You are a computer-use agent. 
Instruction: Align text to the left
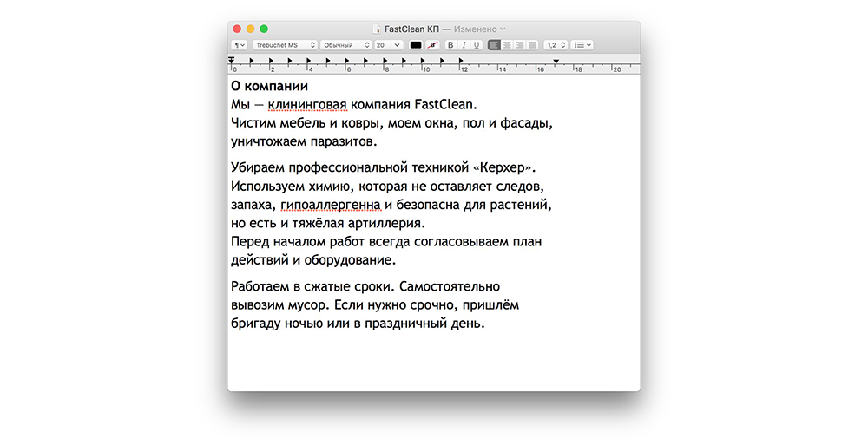click(495, 45)
